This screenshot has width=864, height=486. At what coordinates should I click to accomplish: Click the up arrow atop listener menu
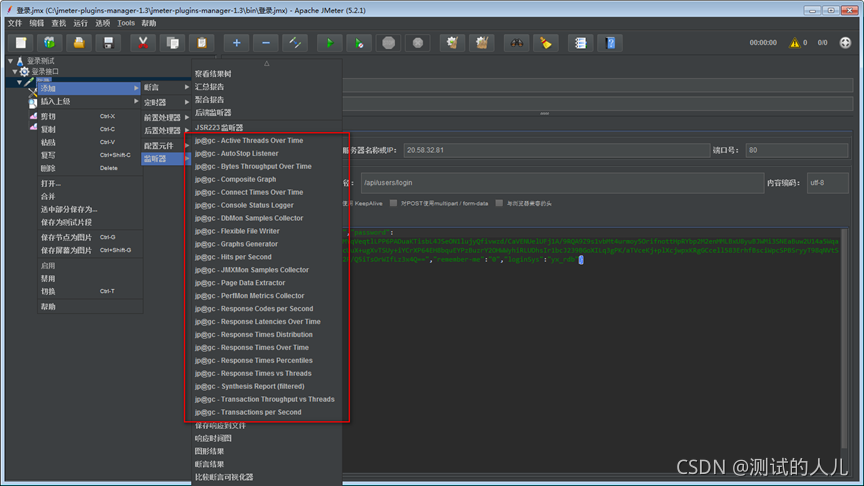[267, 63]
